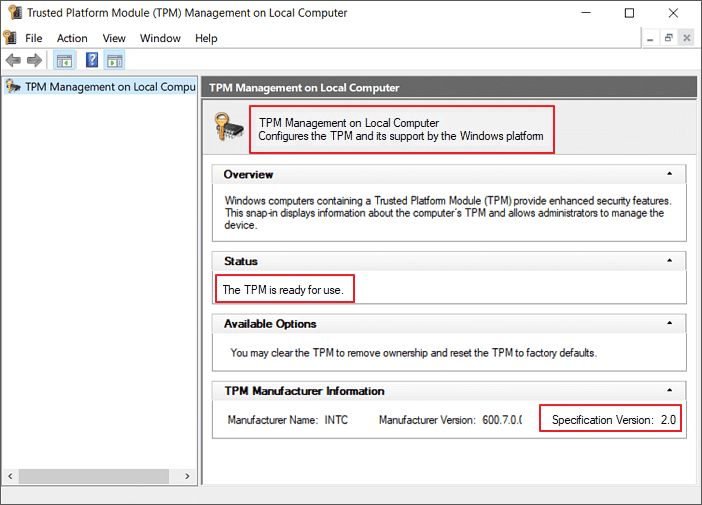Click the Forward arrow in toolbar
This screenshot has height=505, width=702.
pyautogui.click(x=34, y=61)
